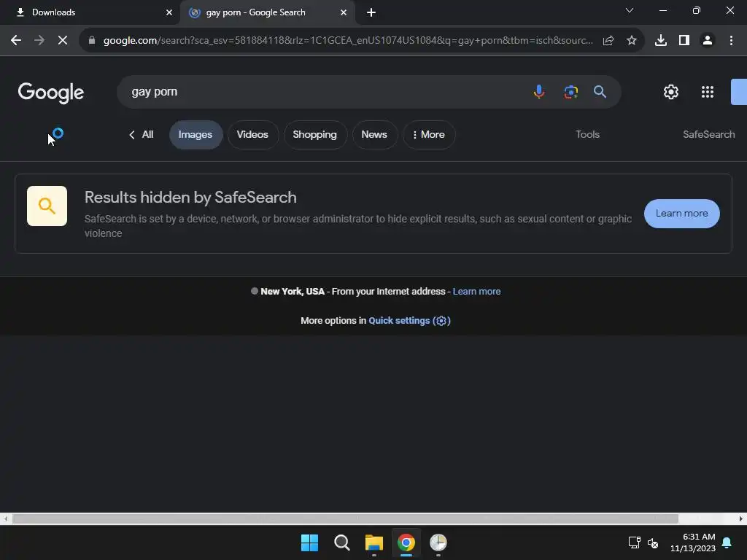
Task: Close the Downloads tab
Action: tap(169, 12)
